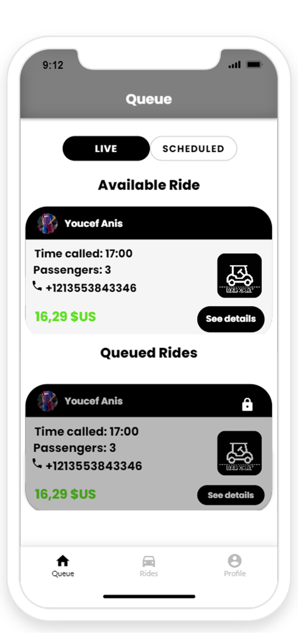Click the lock icon on queued ride
This screenshot has height=644, width=298.
pos(247,404)
